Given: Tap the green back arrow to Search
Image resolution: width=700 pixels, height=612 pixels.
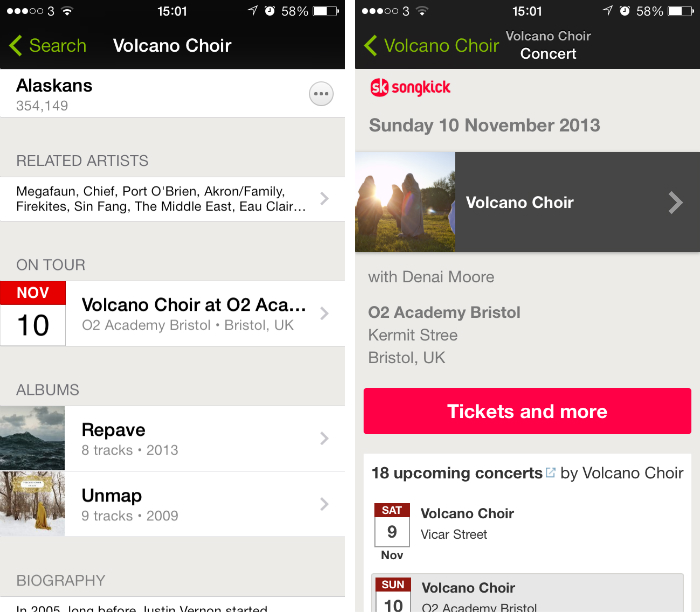Looking at the screenshot, I should click(16, 46).
